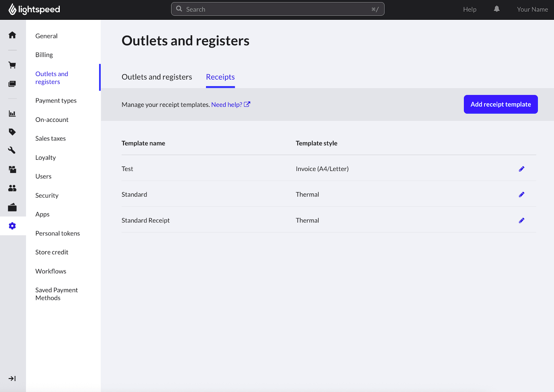
Task: Click Add receipt template button
Action: click(x=501, y=104)
